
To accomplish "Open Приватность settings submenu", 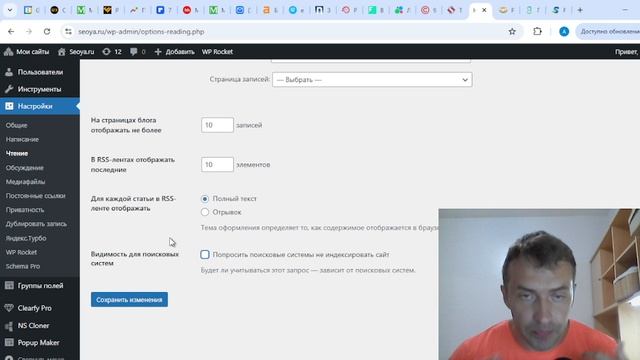I will coord(24,210).
